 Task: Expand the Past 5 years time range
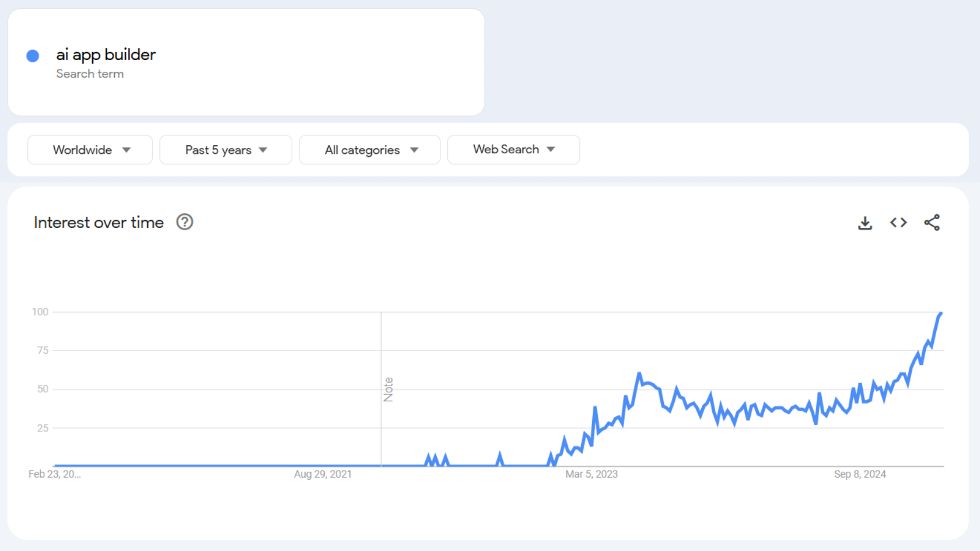(x=225, y=149)
